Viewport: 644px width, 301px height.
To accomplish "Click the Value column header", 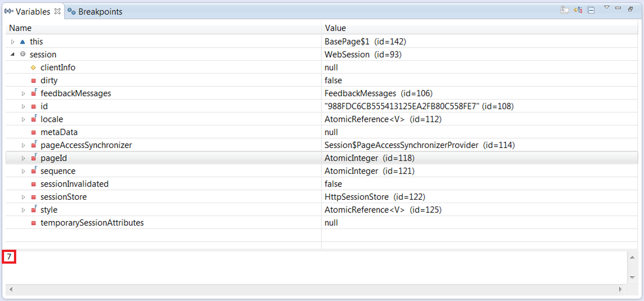I will (x=335, y=28).
